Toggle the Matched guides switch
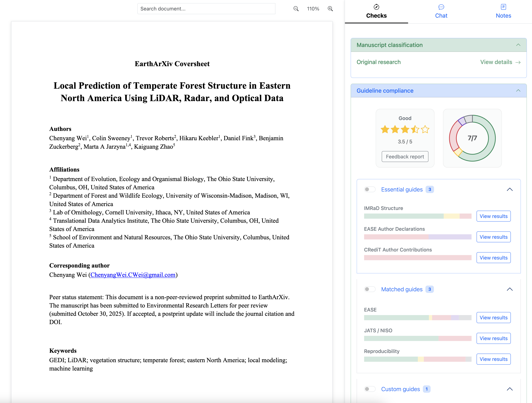 point(370,289)
